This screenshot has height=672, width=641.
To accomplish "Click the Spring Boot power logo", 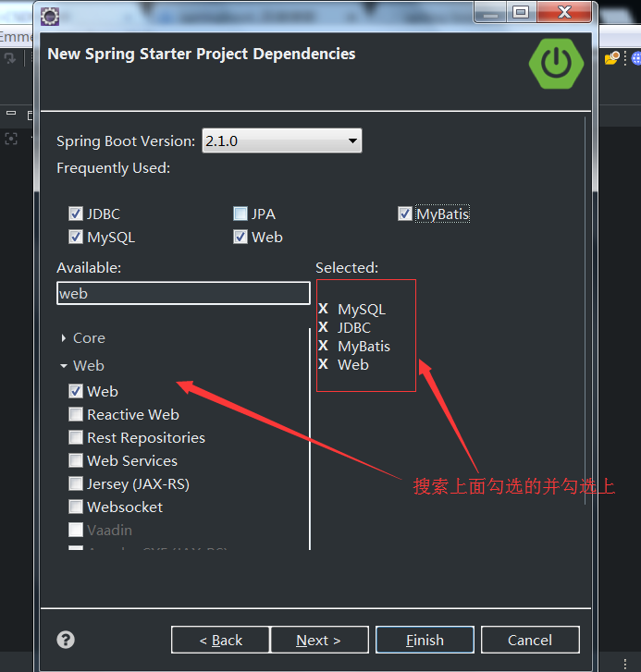I will tap(556, 64).
